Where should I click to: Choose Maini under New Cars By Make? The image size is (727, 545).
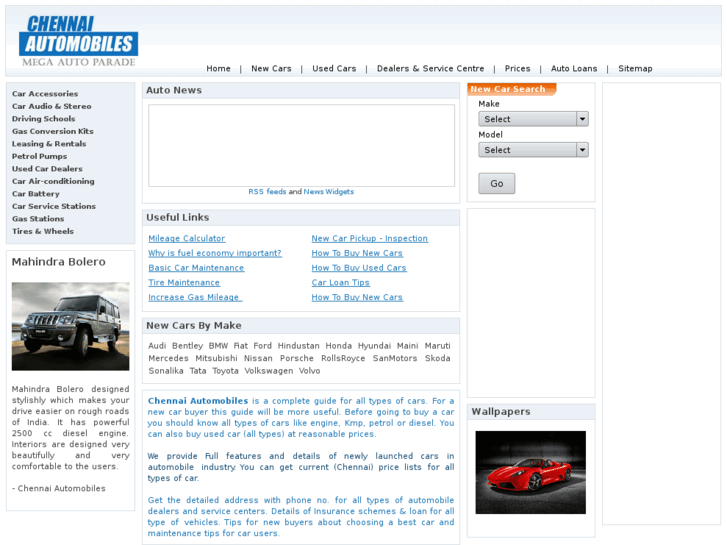(408, 346)
